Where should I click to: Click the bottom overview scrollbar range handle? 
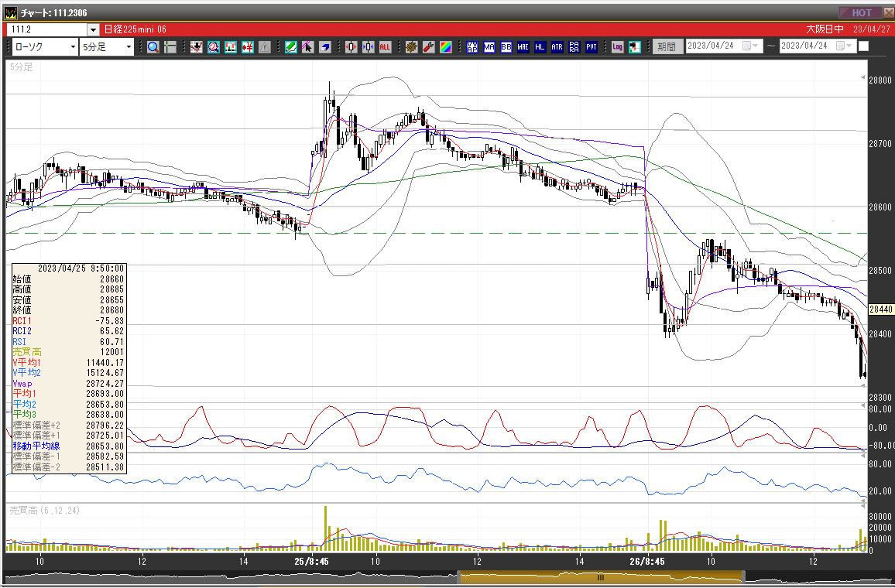[x=602, y=578]
